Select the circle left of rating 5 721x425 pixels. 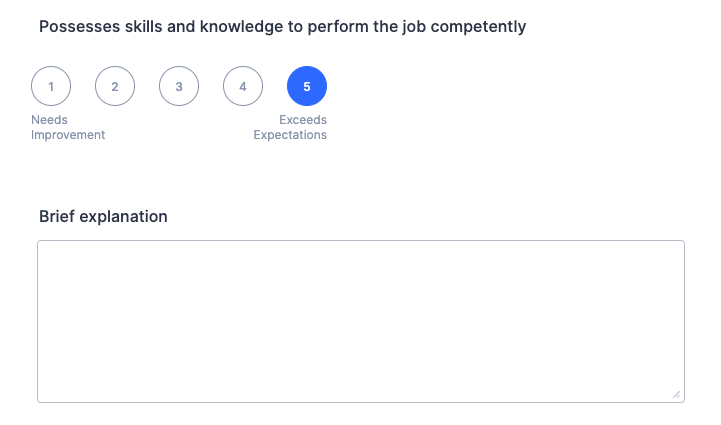tap(243, 86)
